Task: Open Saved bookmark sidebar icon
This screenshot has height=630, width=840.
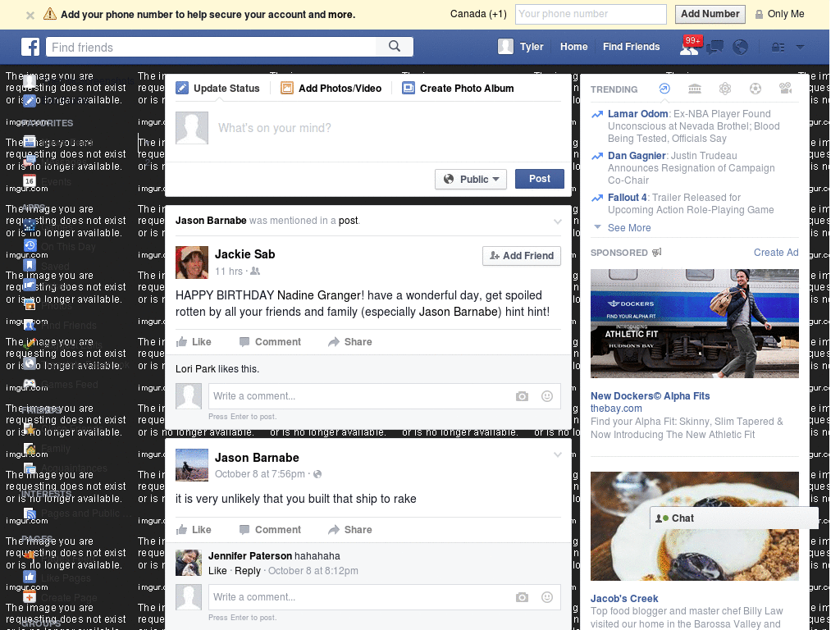Action: point(30,265)
